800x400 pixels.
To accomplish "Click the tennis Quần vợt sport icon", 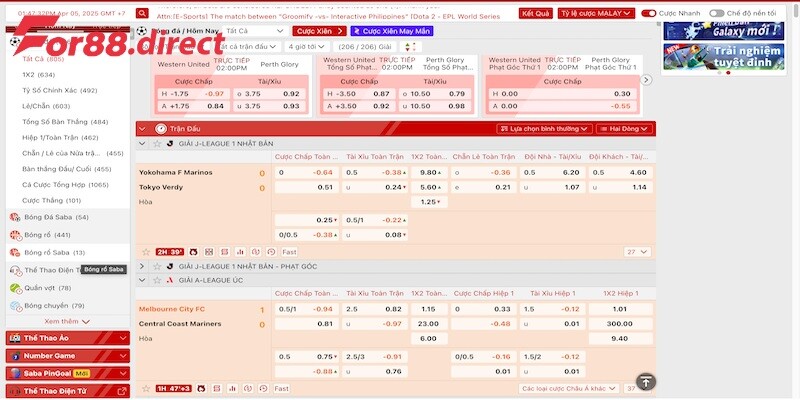I will coord(14,288).
